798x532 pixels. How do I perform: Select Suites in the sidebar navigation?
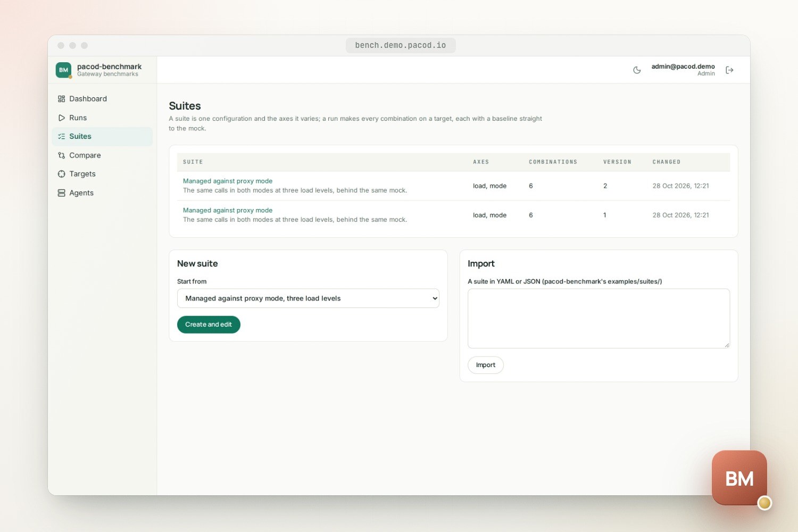pyautogui.click(x=102, y=136)
